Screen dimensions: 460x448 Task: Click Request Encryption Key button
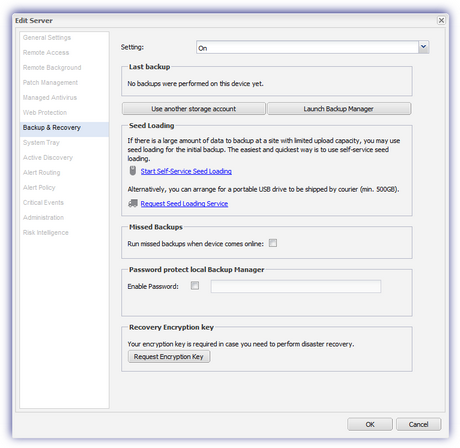click(x=169, y=357)
